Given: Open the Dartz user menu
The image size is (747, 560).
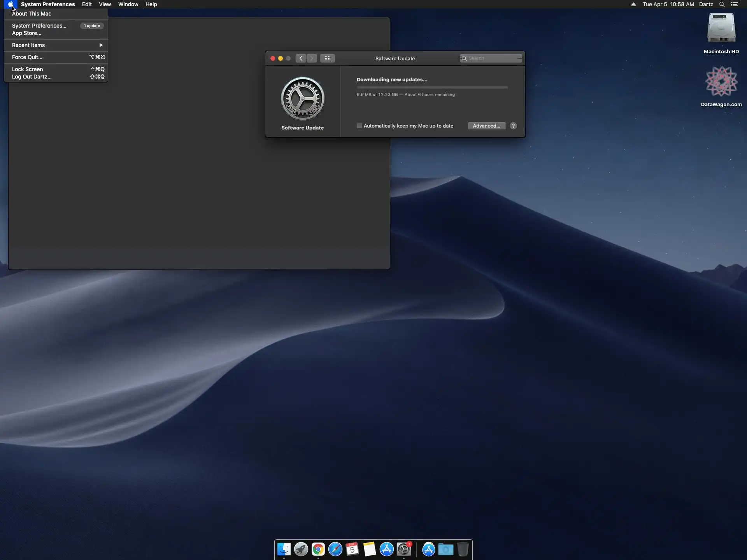Looking at the screenshot, I should click(x=706, y=4).
